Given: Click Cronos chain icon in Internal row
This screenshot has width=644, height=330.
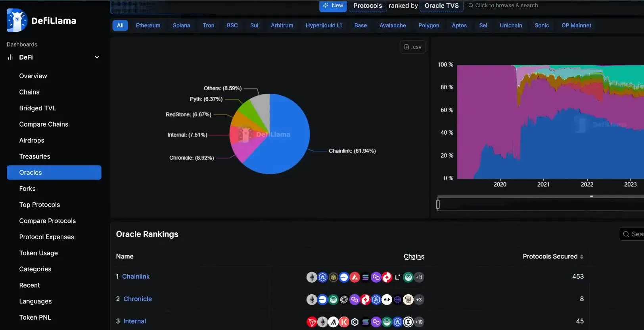Looking at the screenshot, I should pyautogui.click(x=355, y=322).
